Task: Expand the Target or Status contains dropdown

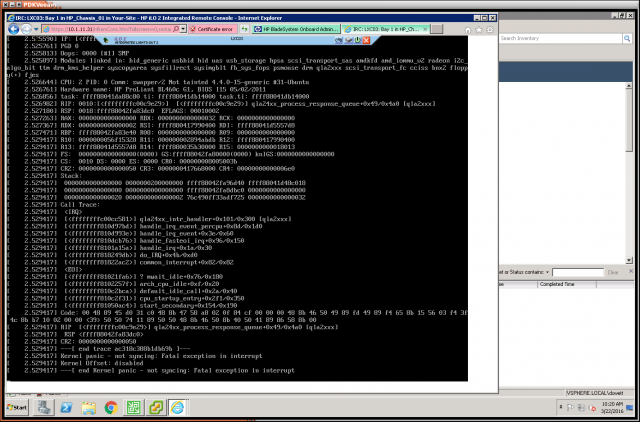Action: click(x=549, y=271)
